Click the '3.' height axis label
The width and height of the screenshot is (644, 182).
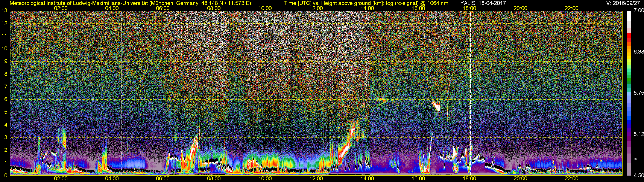pyautogui.click(x=6, y=137)
